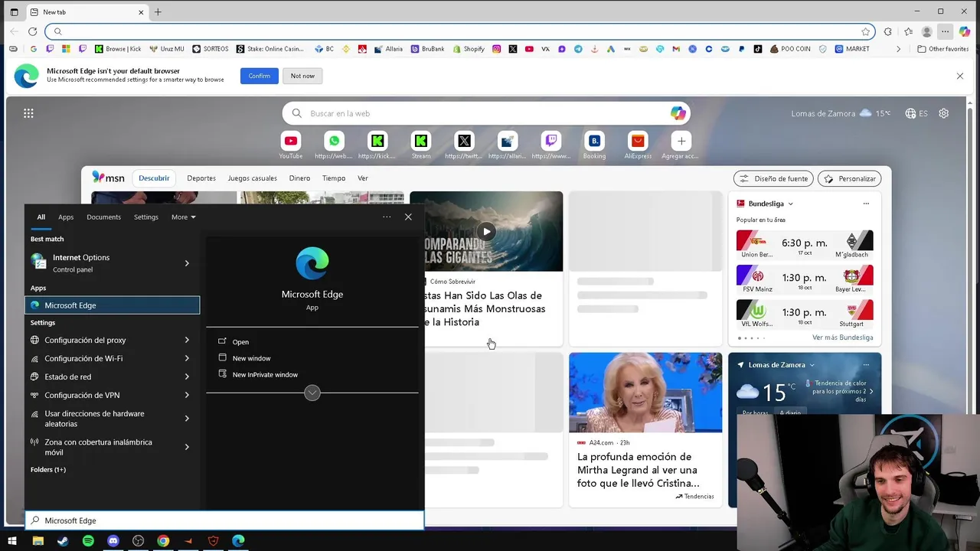
Task: Open the AliExpress quick link tile
Action: click(x=638, y=144)
